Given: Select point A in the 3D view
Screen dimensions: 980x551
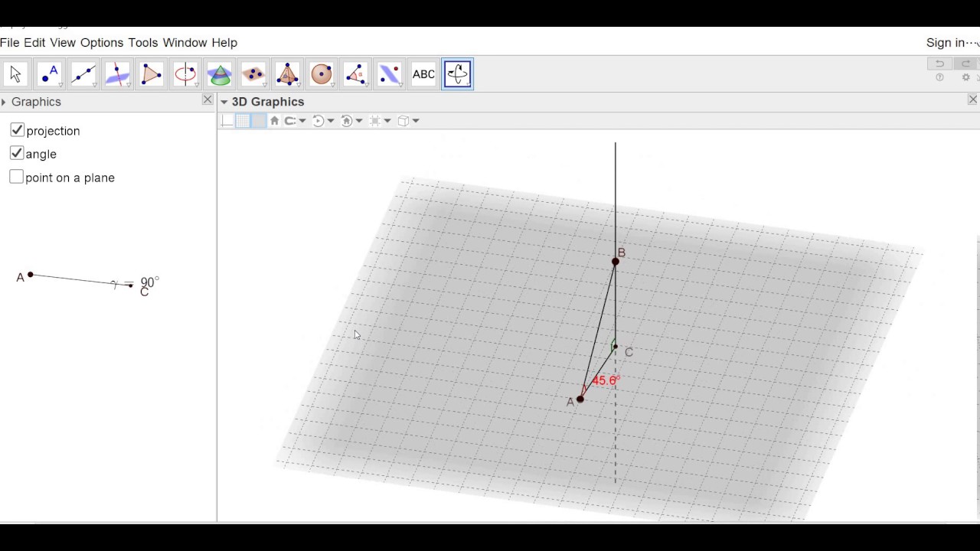Looking at the screenshot, I should point(580,399).
